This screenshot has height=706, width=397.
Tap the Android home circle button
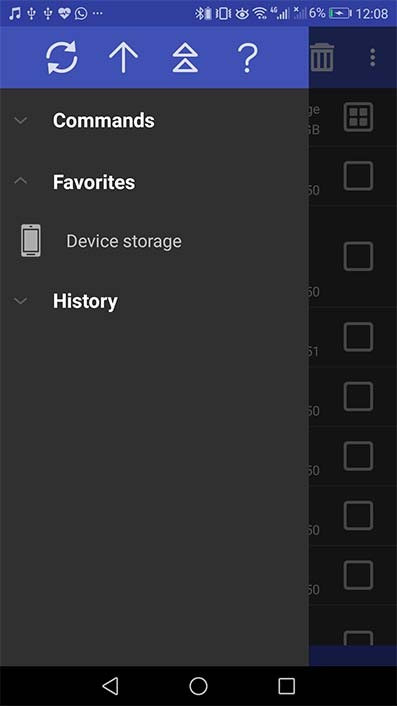tap(198, 686)
